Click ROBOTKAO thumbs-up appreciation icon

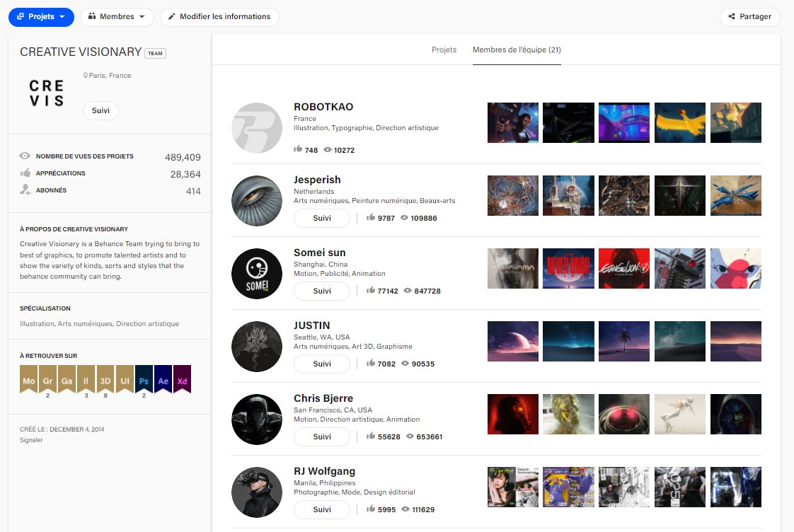pyautogui.click(x=298, y=149)
